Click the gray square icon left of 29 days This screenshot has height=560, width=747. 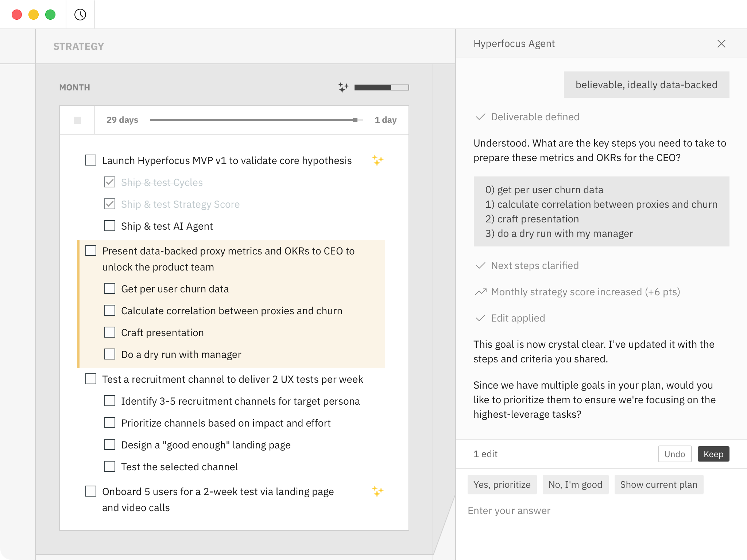point(77,120)
